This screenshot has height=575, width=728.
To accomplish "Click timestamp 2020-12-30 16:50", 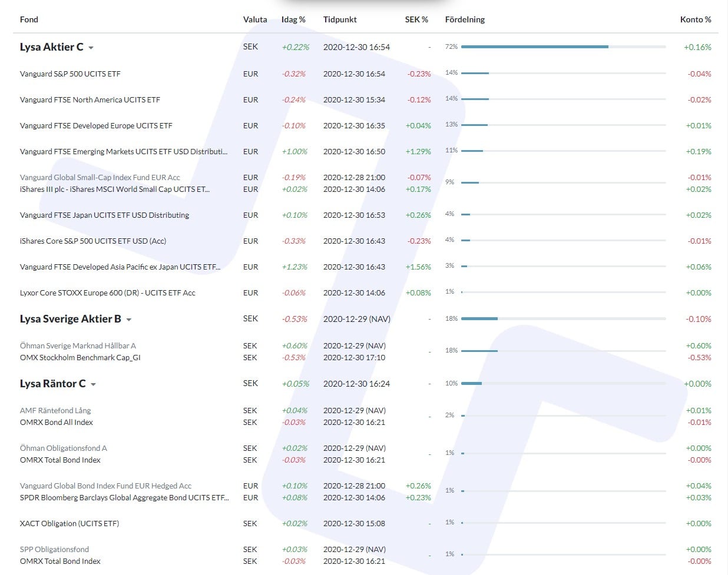I will pyautogui.click(x=354, y=151).
